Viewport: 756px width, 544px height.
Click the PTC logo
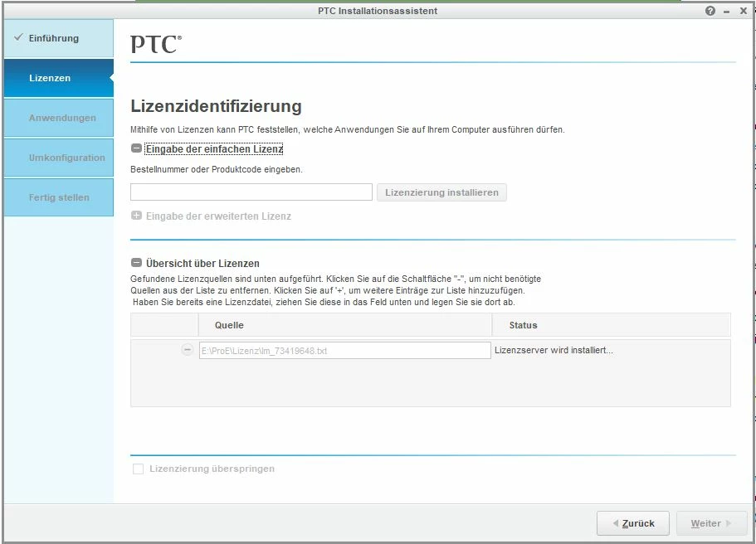pos(156,44)
